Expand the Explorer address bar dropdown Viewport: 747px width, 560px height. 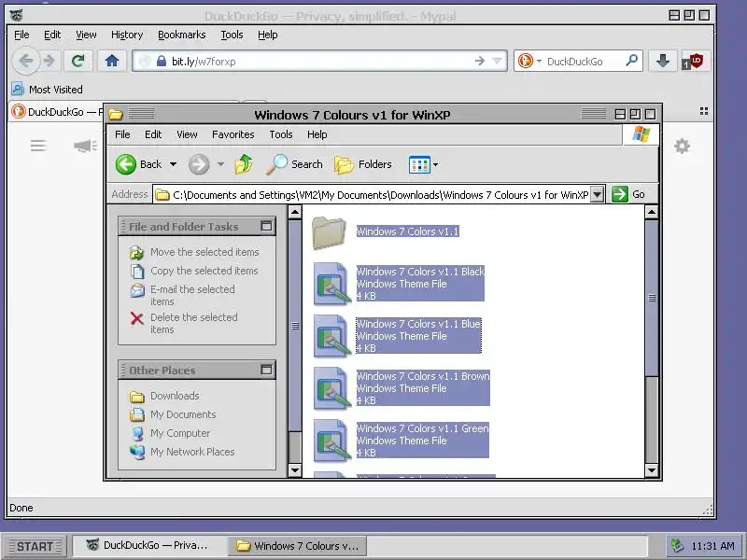(x=597, y=194)
